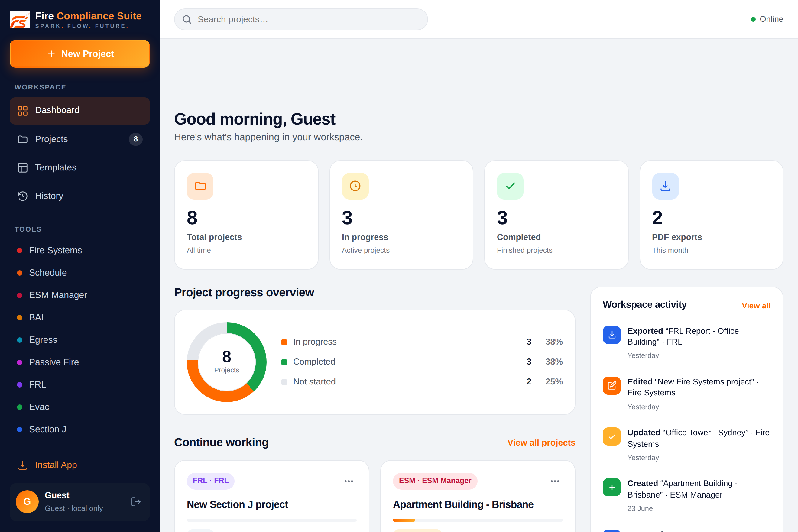Open the Apartment Building - Brisbane card title

(463, 504)
